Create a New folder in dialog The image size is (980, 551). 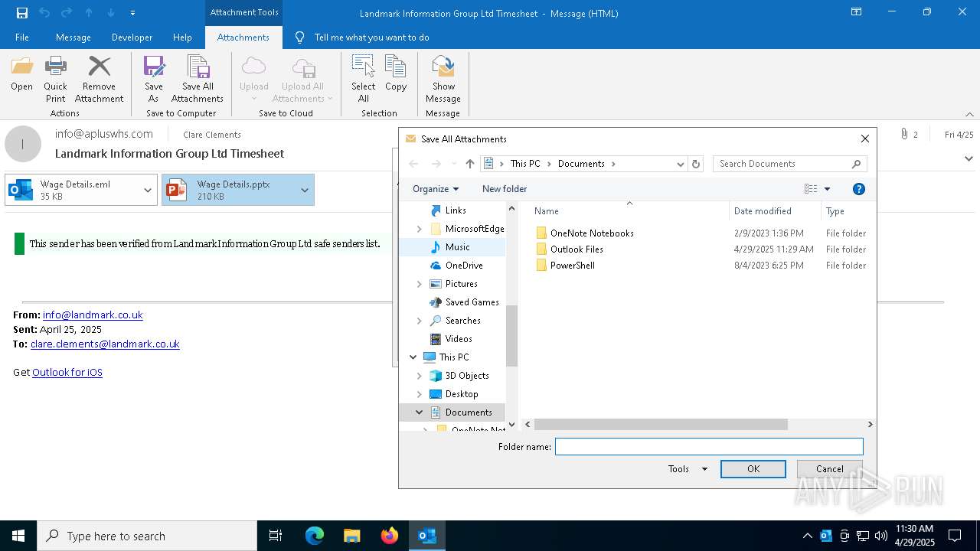[x=505, y=189]
